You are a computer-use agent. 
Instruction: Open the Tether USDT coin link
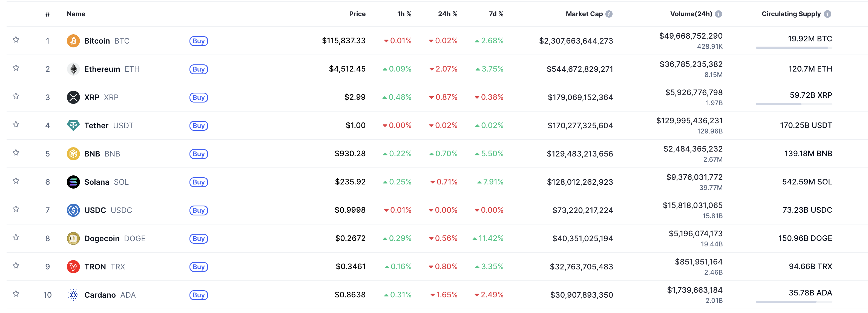96,126
